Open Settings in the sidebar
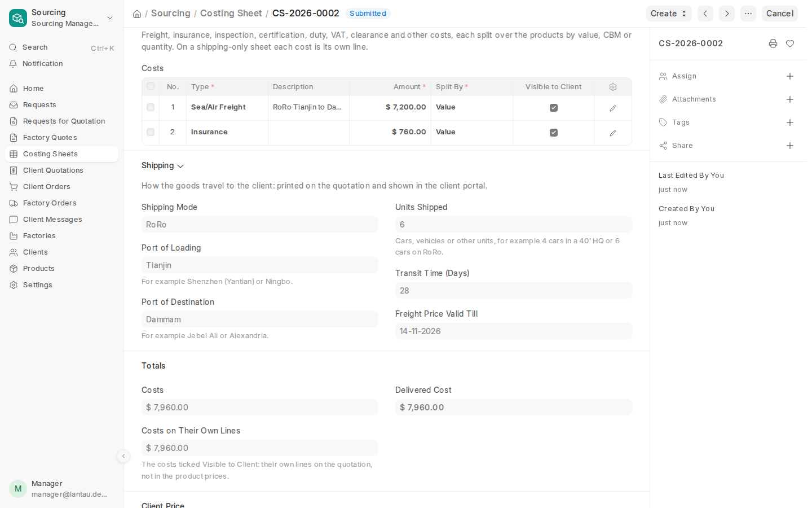Viewport: 812px width, 508px height. coord(62,285)
